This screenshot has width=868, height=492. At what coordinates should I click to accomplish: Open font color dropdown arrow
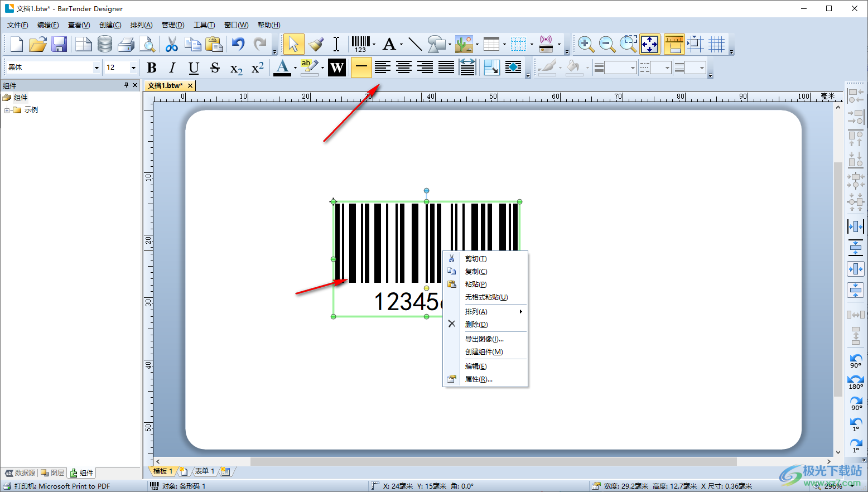(x=295, y=67)
